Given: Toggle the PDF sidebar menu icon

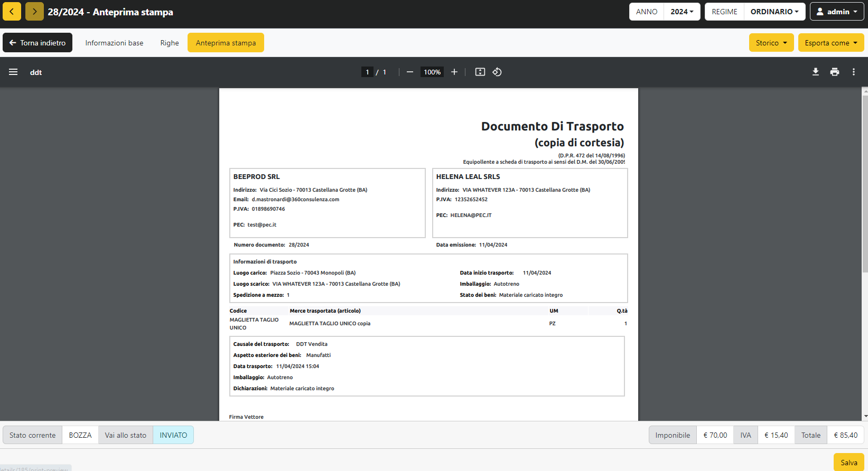Looking at the screenshot, I should coord(13,72).
